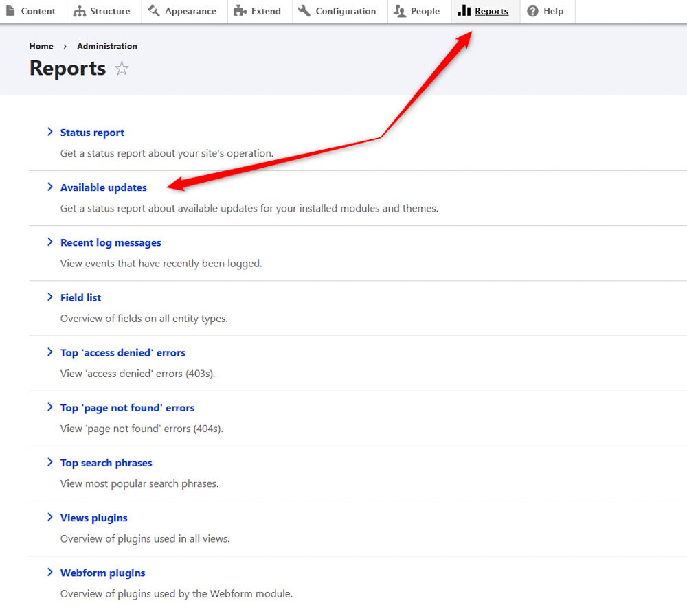Viewport: 687px width, 616px height.
Task: Open the Help menu
Action: click(553, 11)
